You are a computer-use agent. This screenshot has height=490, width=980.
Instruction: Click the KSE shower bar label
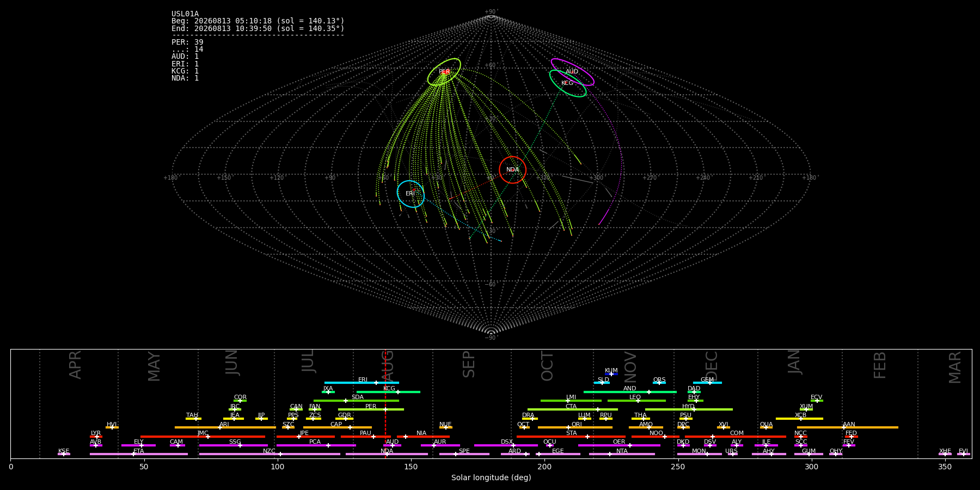(x=64, y=451)
